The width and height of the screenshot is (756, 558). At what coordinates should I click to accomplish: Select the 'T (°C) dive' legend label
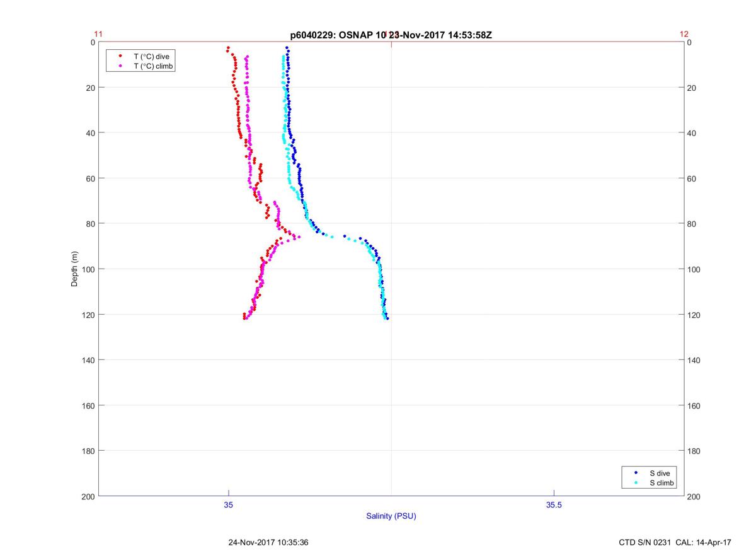151,56
